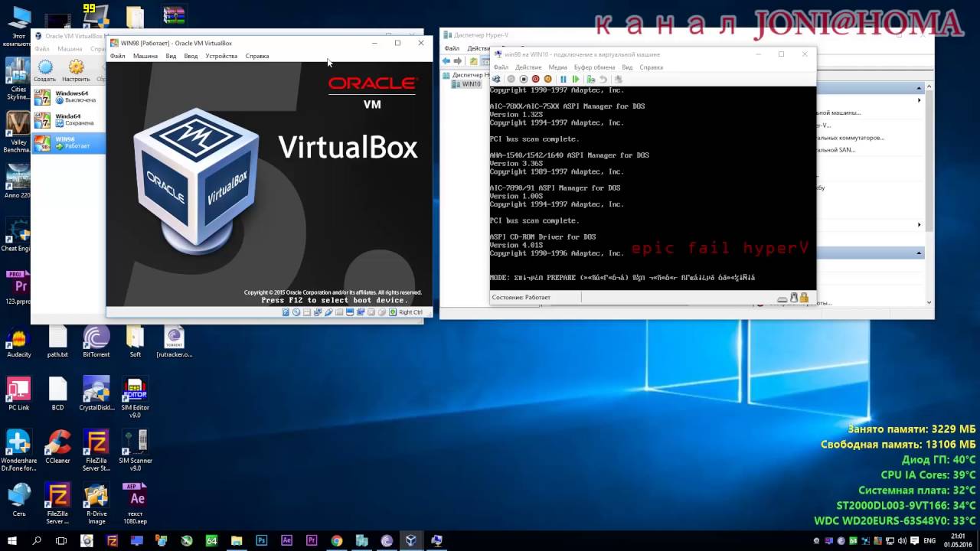Select Winda64 saved virtual machine
980x551 pixels.
point(69,119)
